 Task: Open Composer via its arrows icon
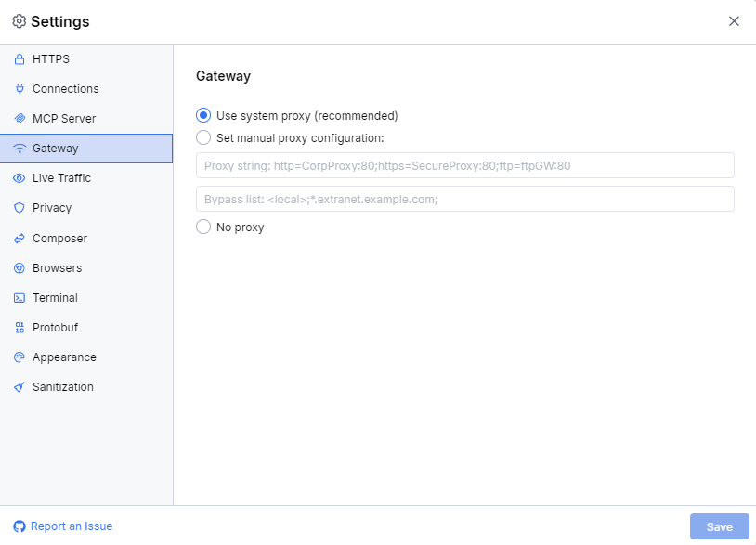point(19,238)
